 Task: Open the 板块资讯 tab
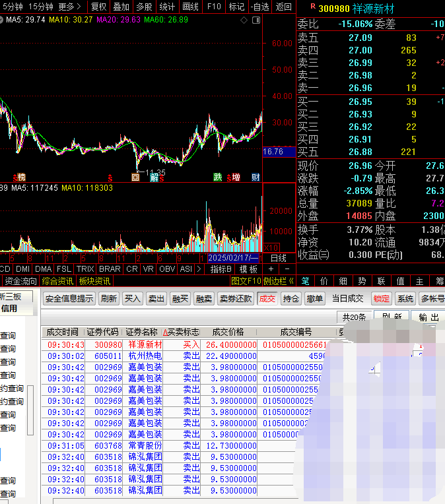(x=95, y=281)
